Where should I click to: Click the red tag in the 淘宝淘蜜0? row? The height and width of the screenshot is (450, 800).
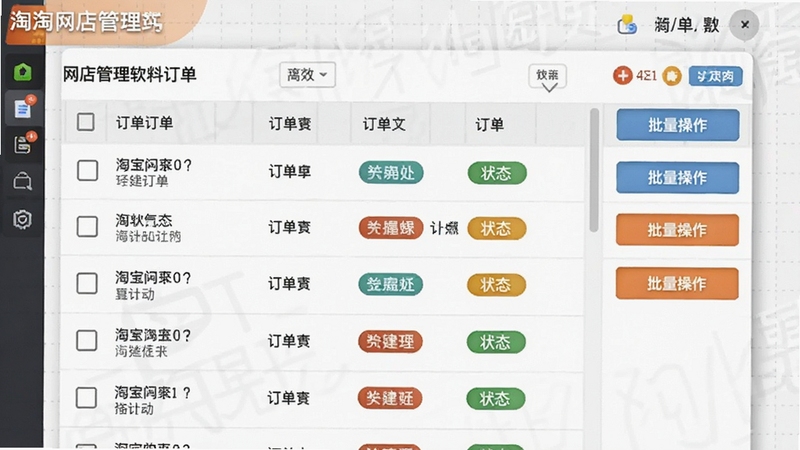(x=390, y=341)
